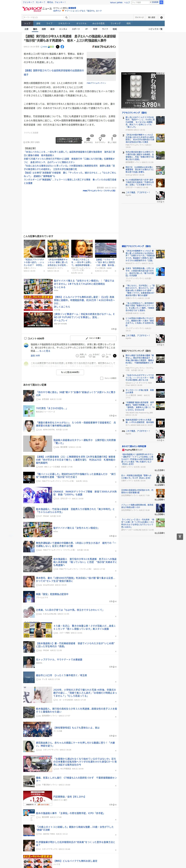Share the article on Facebook
Screen dimensions: 186x868
[x=62, y=47]
